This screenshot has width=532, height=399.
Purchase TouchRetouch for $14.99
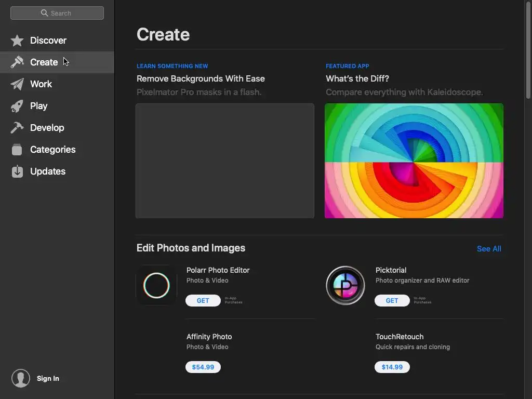(392, 367)
